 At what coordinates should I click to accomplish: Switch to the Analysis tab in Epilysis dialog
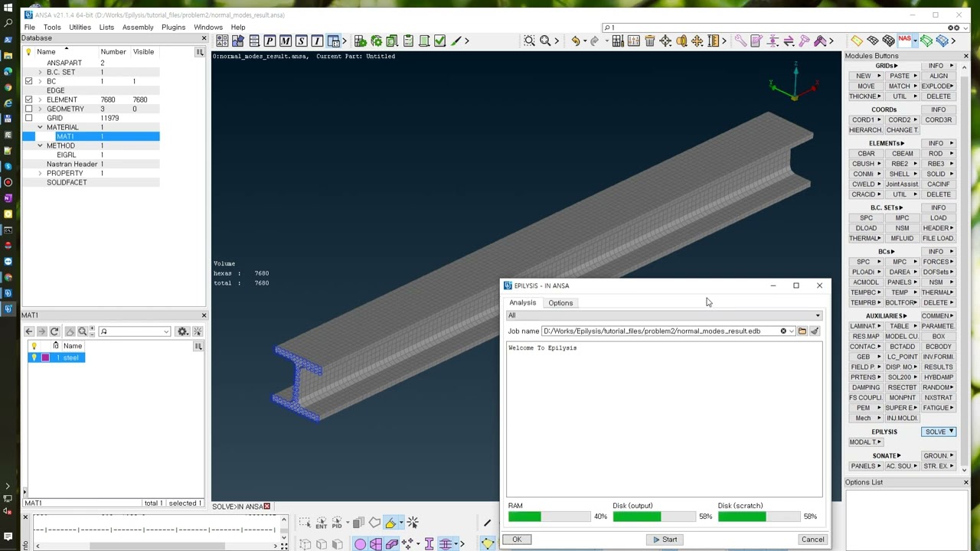(523, 303)
